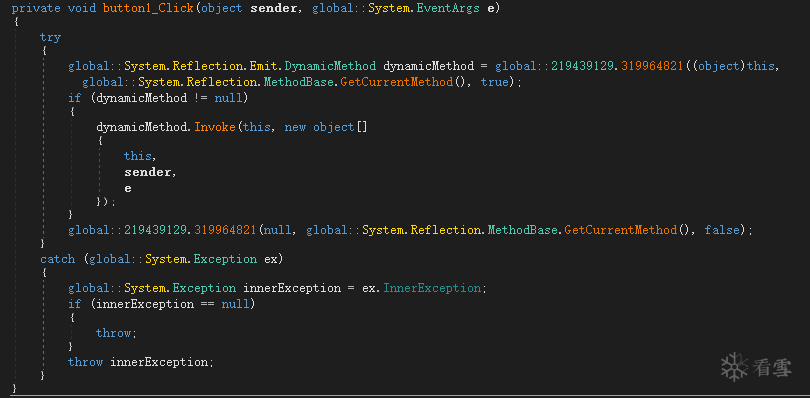Click the bare 'throw;' statement
The image size is (810, 398).
[116, 333]
